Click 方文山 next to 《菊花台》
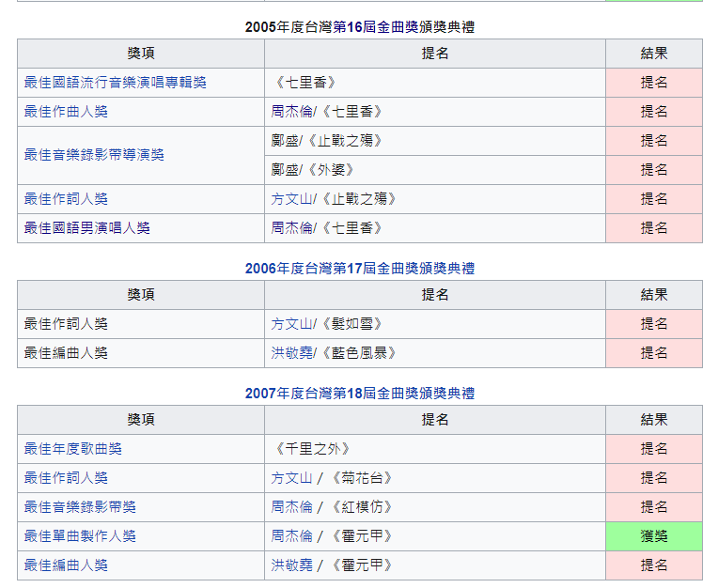718x588 pixels. tap(291, 478)
